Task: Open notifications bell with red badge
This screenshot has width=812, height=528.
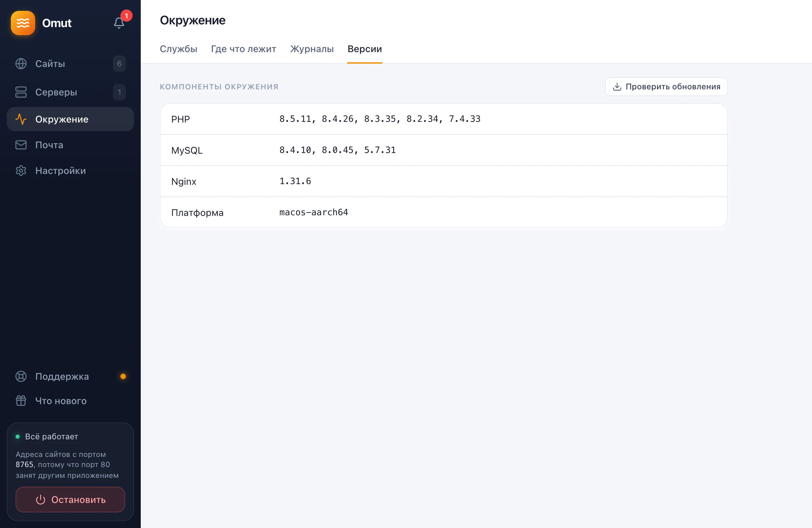Action: 119,23
